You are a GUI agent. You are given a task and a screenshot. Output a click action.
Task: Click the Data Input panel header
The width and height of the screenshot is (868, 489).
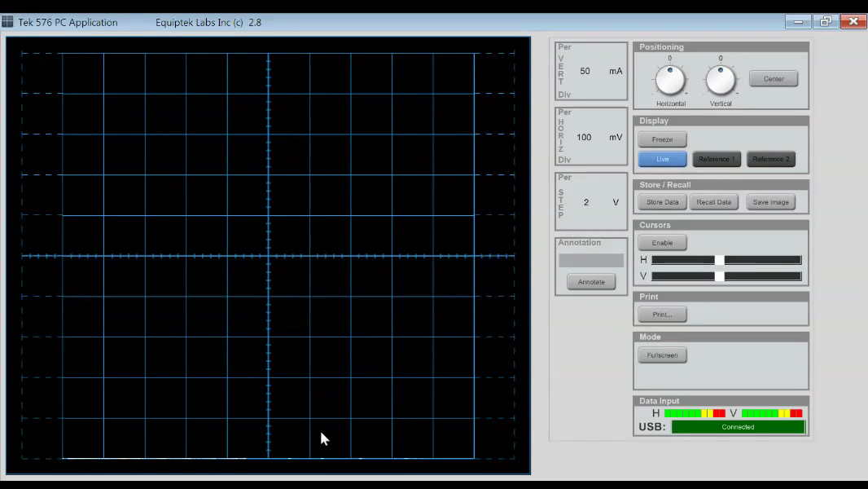pyautogui.click(x=721, y=401)
